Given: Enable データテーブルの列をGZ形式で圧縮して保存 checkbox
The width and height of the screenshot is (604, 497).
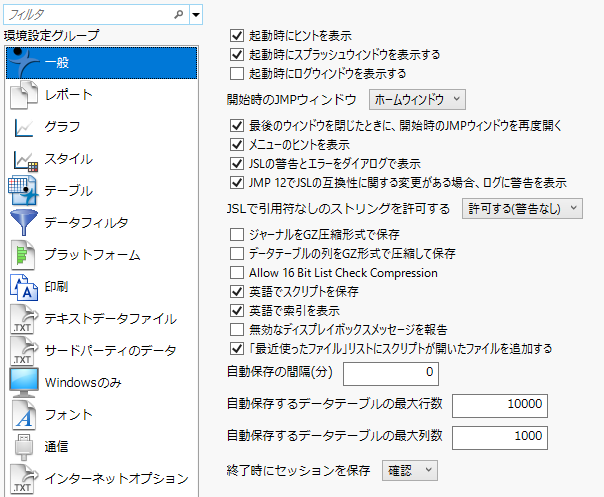Looking at the screenshot, I should click(237, 253).
